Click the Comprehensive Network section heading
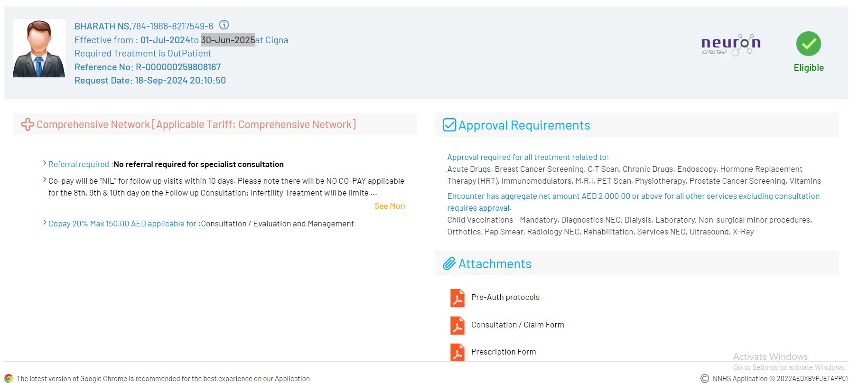868x383 pixels. pos(196,124)
